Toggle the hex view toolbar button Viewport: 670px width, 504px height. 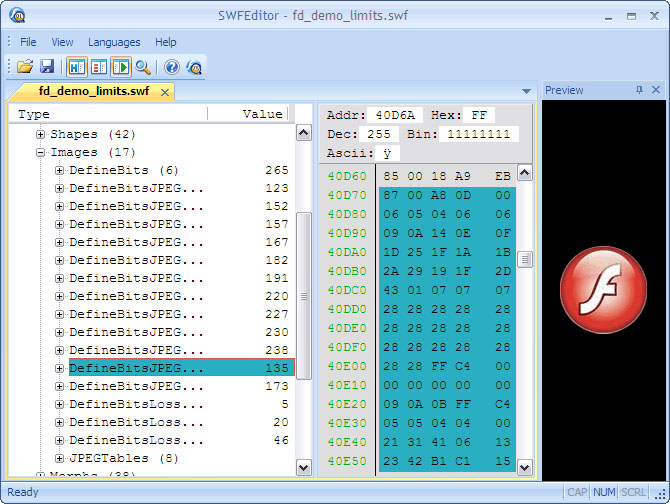coord(77,67)
